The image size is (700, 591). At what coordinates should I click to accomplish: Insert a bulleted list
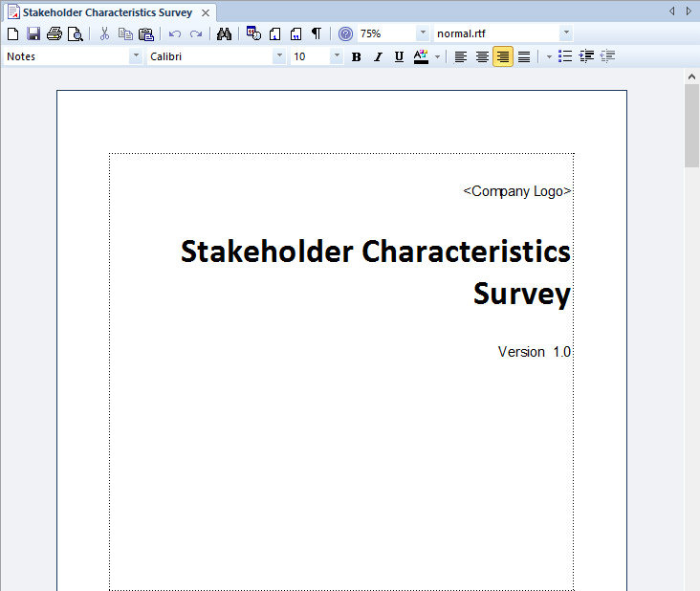(565, 56)
